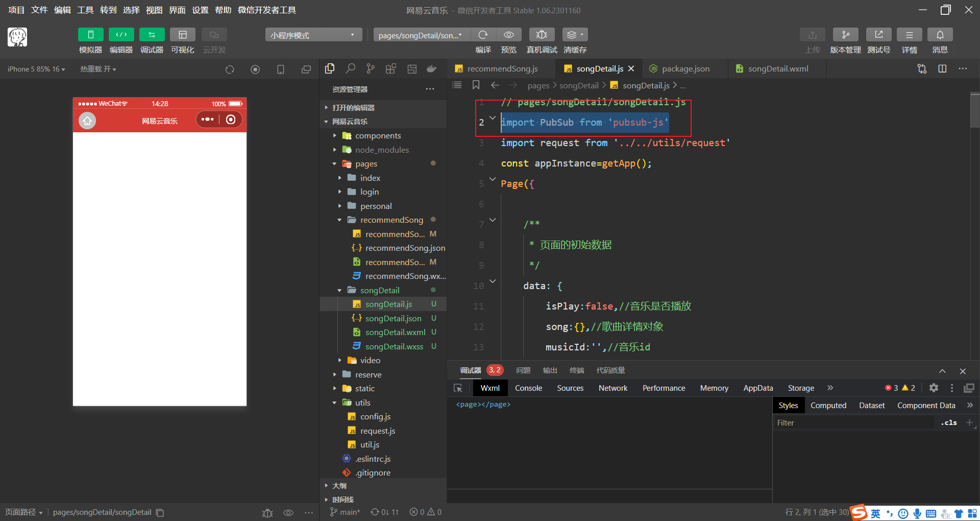This screenshot has height=521, width=980.
Task: Expand the node_modules folder
Action: point(383,150)
